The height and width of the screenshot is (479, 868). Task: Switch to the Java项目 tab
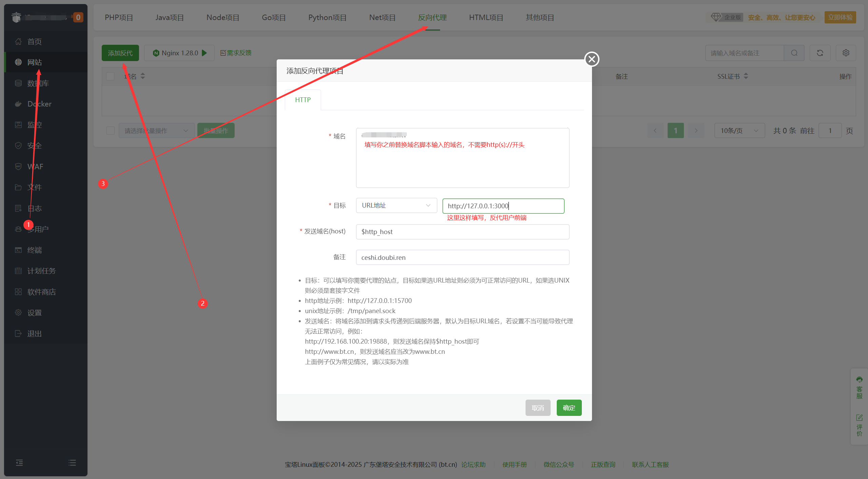170,17
